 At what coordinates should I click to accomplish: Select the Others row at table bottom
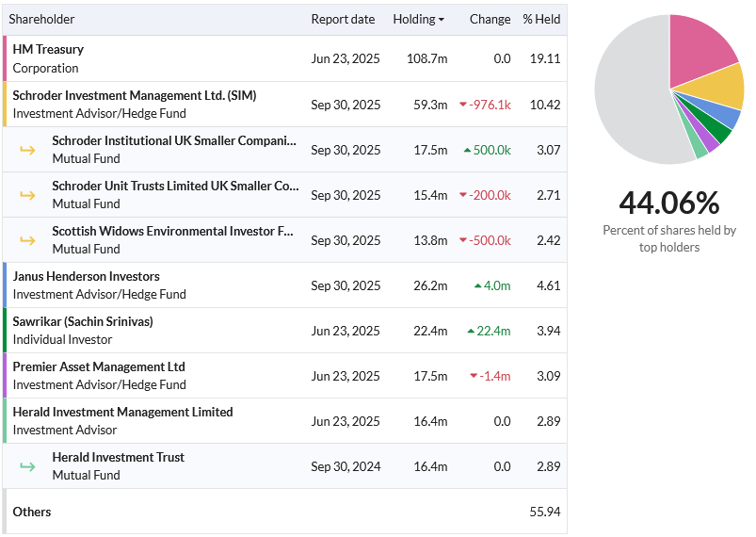point(284,512)
